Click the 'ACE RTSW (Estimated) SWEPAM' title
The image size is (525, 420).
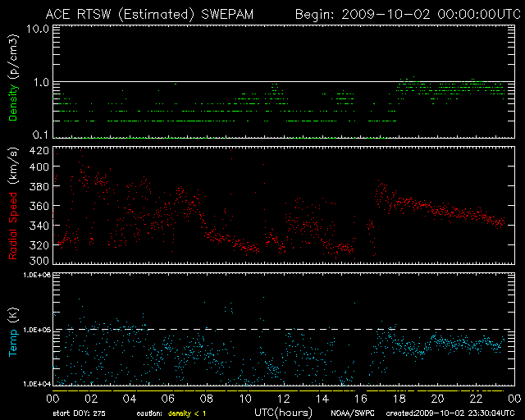tap(149, 15)
